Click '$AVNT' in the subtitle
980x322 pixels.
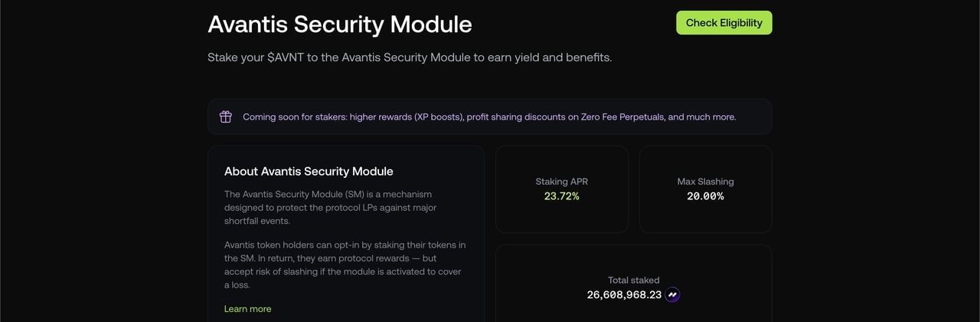[x=286, y=58]
